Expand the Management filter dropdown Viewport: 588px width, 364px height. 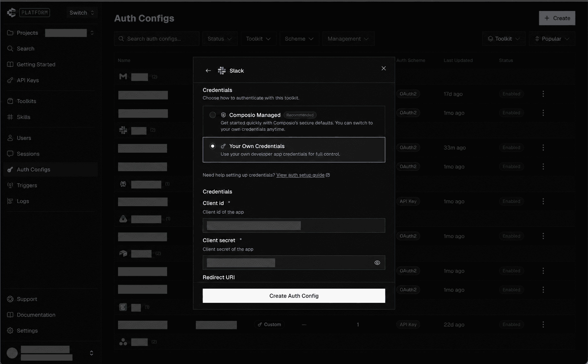[348, 39]
